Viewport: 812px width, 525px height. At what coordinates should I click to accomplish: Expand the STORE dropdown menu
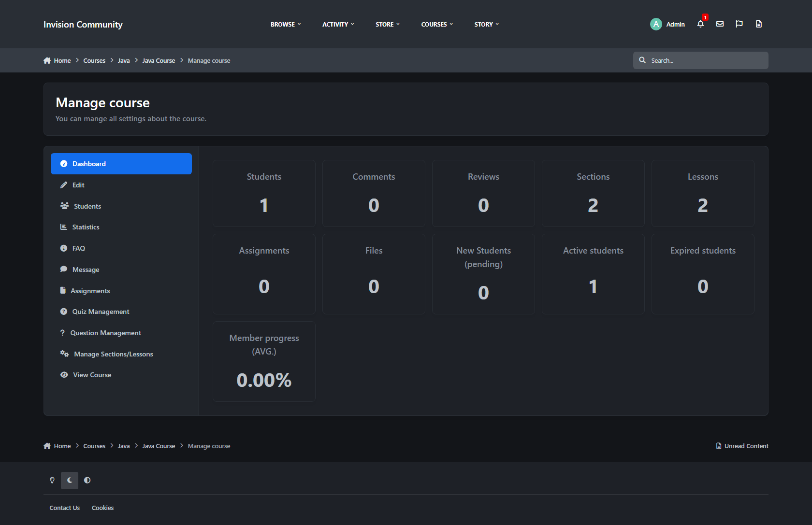click(x=388, y=24)
